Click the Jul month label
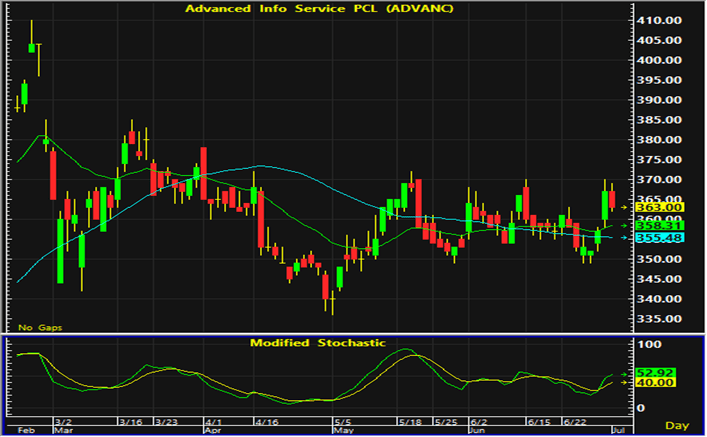The width and height of the screenshot is (707, 437). click(619, 430)
